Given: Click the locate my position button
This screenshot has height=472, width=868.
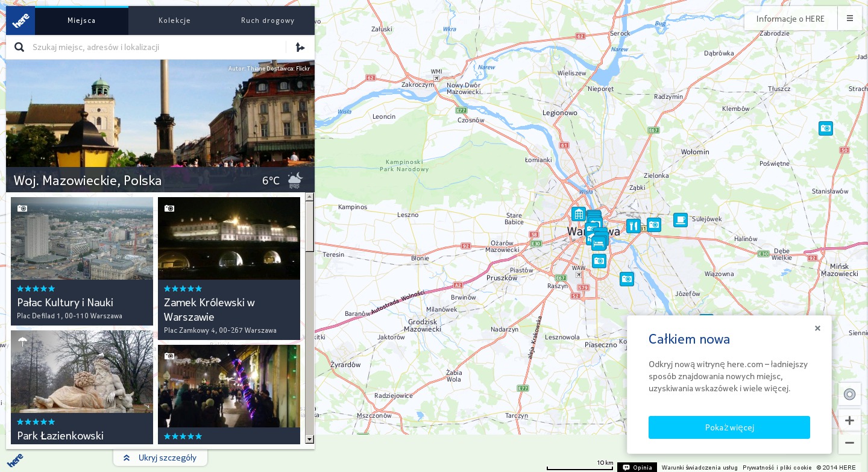Looking at the screenshot, I should point(849,394).
